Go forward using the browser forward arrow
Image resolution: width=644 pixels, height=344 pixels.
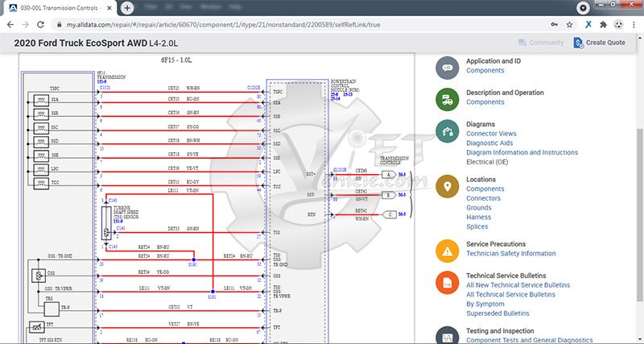[x=26, y=25]
